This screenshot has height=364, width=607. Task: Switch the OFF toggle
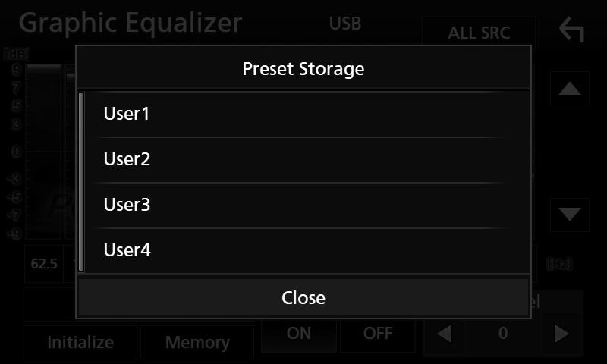[378, 334]
